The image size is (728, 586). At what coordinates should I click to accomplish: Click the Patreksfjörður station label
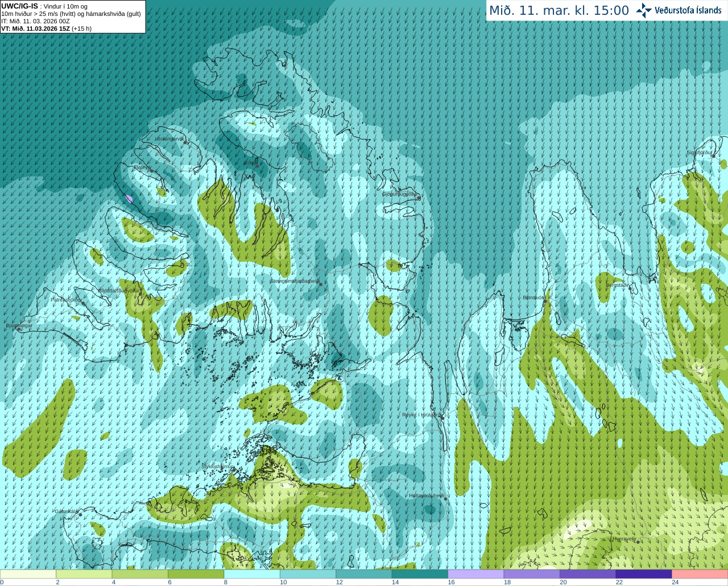[67, 299]
